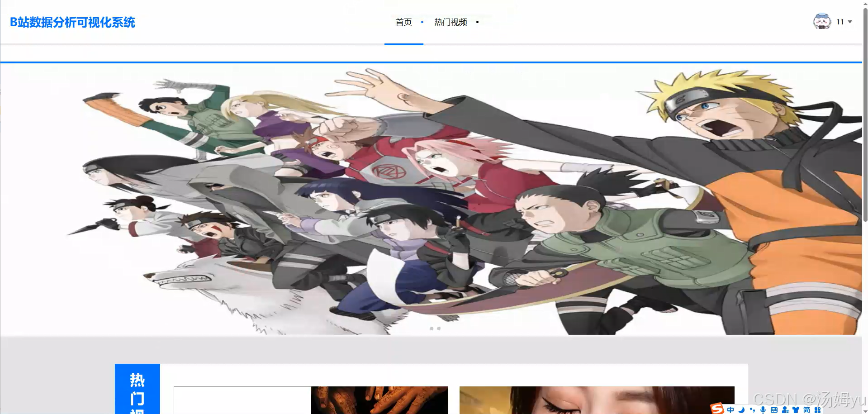Click the Naruto carousel banner image
The image size is (868, 414).
[x=431, y=199]
